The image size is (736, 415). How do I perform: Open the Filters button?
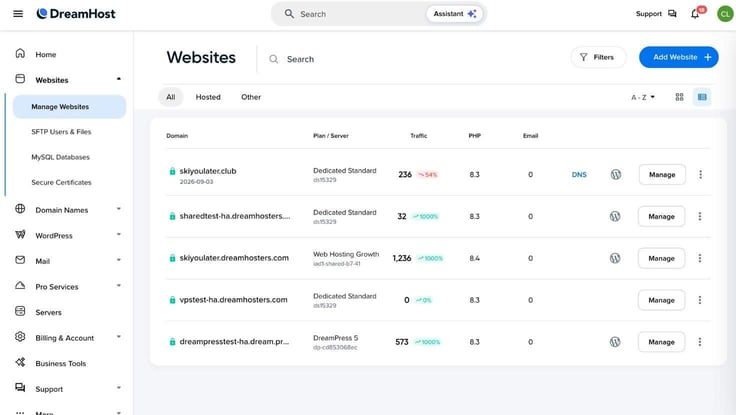click(598, 57)
